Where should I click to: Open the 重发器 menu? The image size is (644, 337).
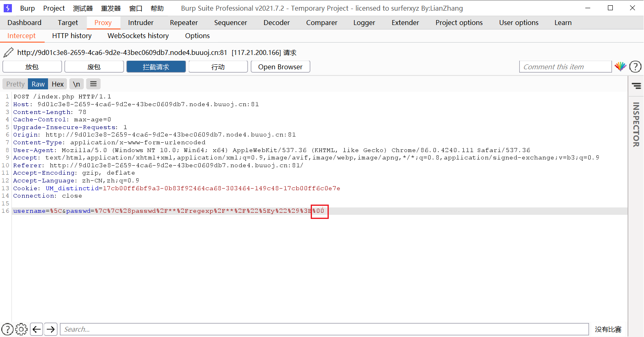click(x=111, y=8)
